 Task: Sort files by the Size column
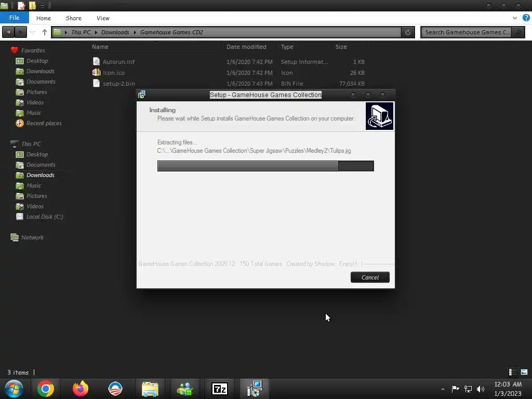coord(341,47)
